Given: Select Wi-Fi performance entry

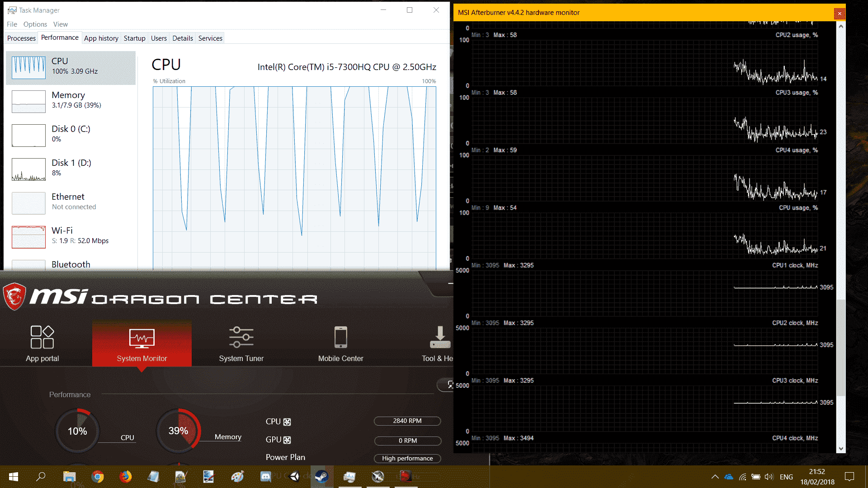Looking at the screenshot, I should click(x=71, y=237).
